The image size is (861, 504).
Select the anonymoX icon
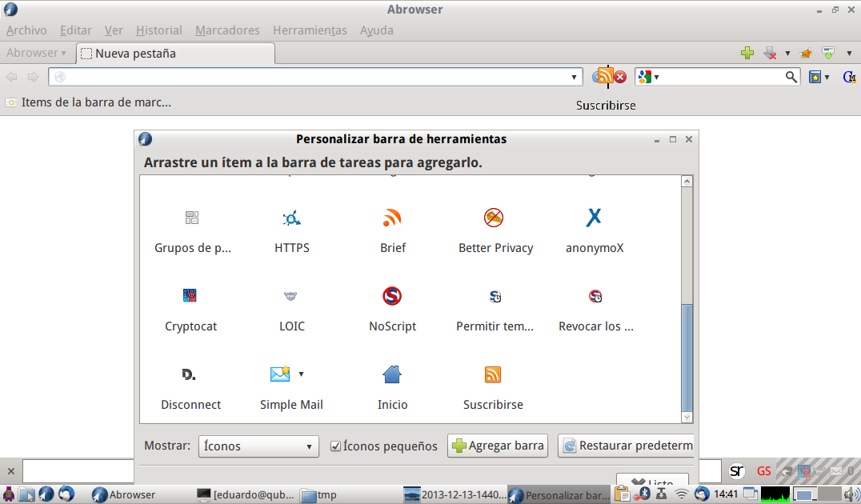pos(594,218)
